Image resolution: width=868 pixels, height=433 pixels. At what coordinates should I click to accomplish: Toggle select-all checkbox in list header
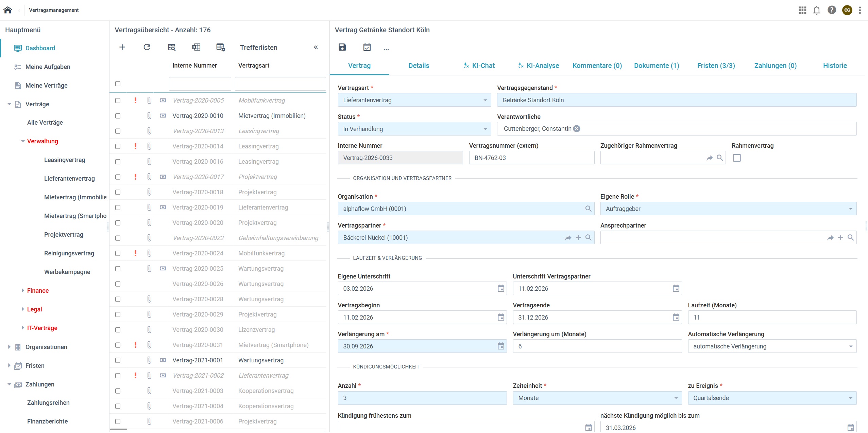(118, 84)
